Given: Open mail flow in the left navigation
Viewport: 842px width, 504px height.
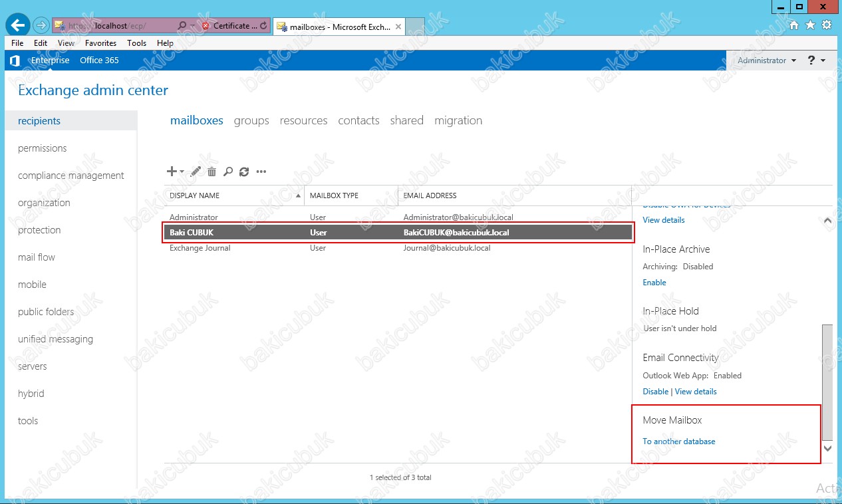Looking at the screenshot, I should [37, 257].
